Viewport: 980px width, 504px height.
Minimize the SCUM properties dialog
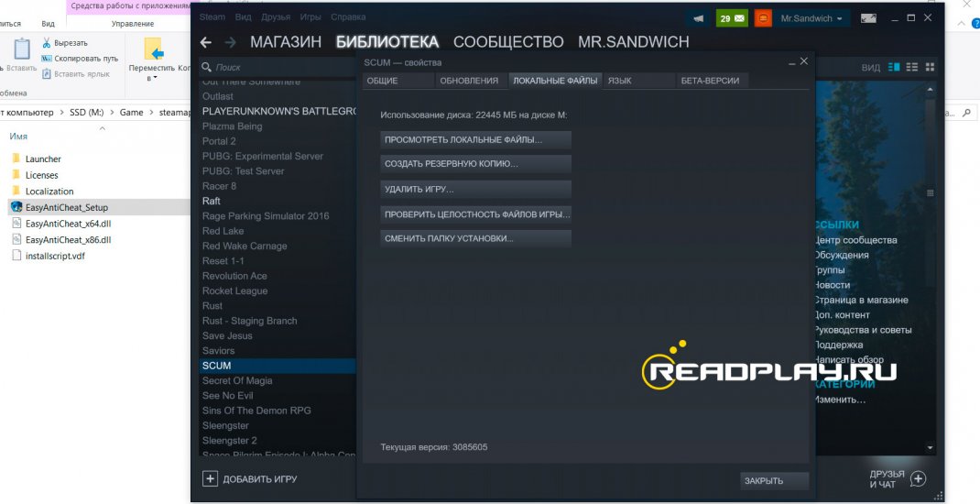point(792,62)
